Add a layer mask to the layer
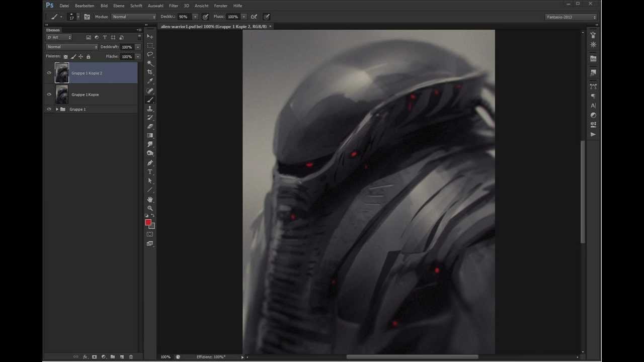The height and width of the screenshot is (362, 644). [94, 356]
